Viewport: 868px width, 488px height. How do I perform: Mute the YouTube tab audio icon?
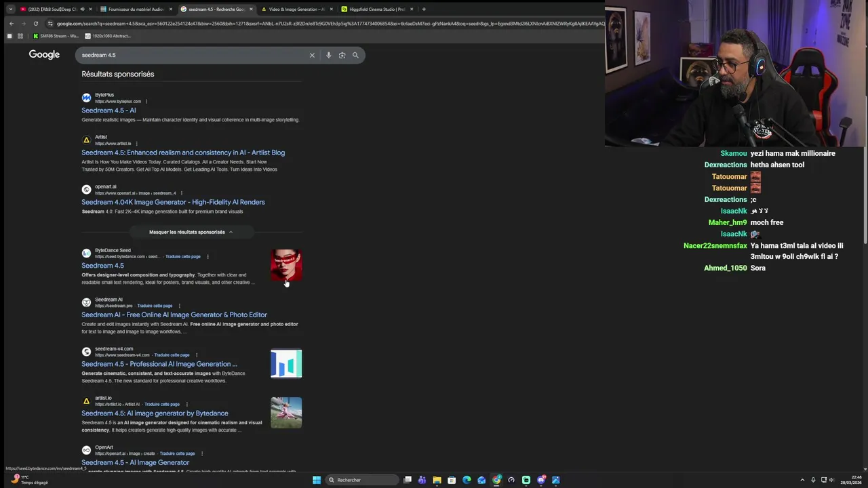tap(82, 9)
